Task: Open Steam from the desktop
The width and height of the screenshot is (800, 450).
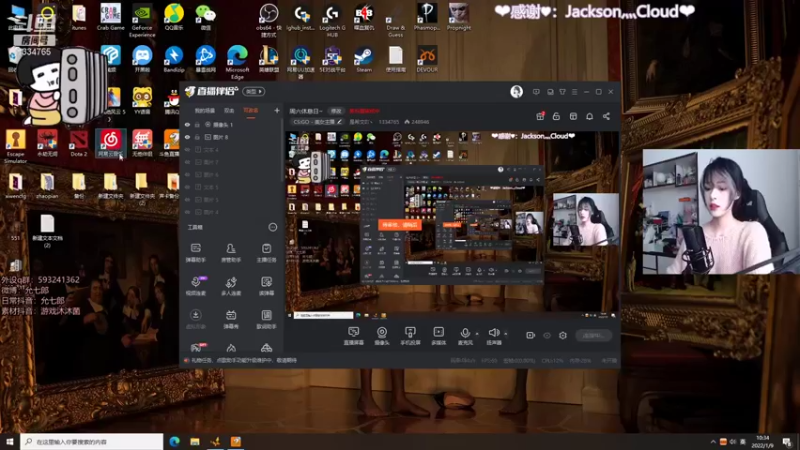Action: (364, 59)
